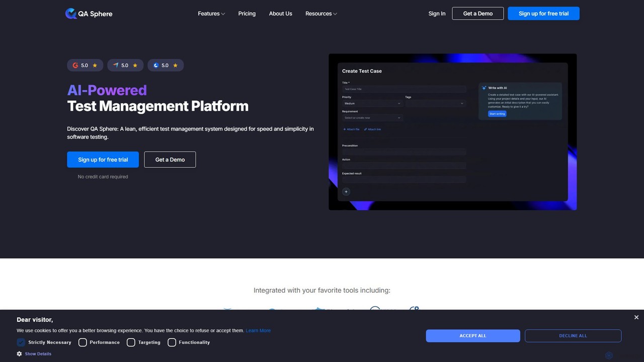Click the Attach file plus icon in the preview

point(345,129)
